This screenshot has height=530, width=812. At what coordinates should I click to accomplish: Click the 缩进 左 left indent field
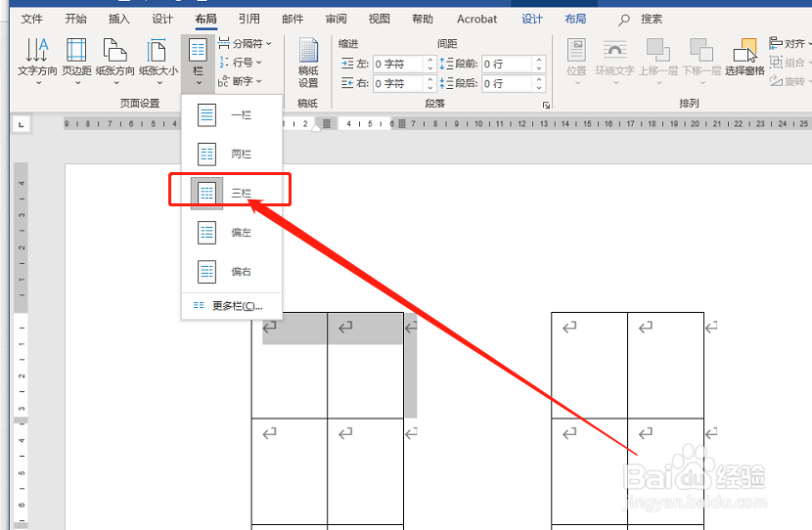[399, 65]
